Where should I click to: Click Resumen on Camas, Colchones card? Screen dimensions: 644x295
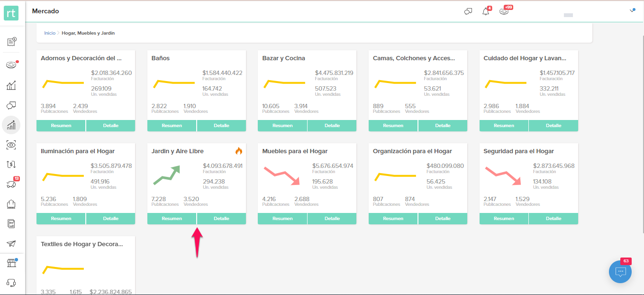[x=393, y=126]
